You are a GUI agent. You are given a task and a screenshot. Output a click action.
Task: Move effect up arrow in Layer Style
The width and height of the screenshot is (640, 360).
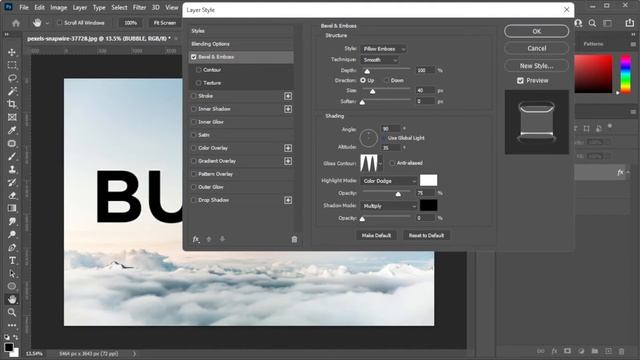tap(209, 239)
